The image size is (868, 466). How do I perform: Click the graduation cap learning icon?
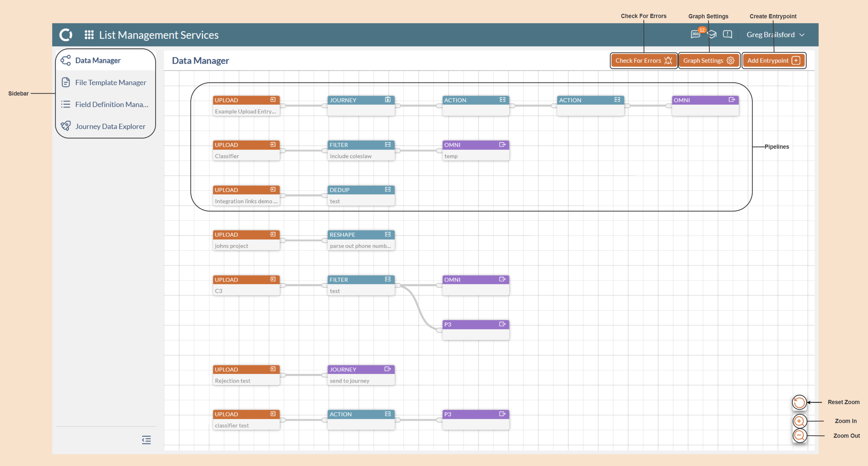(712, 34)
